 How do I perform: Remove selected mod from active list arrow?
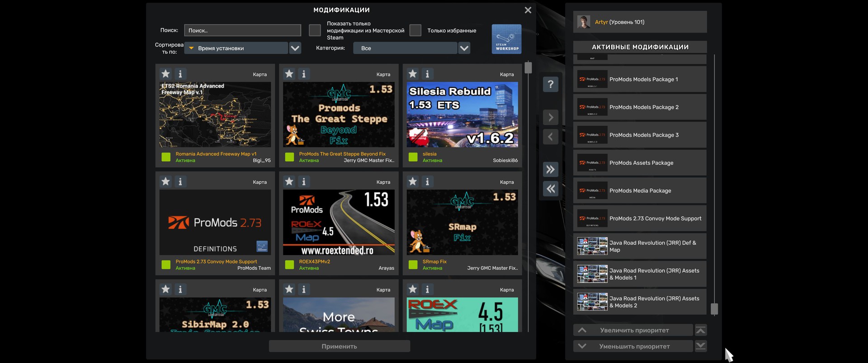coord(551,137)
